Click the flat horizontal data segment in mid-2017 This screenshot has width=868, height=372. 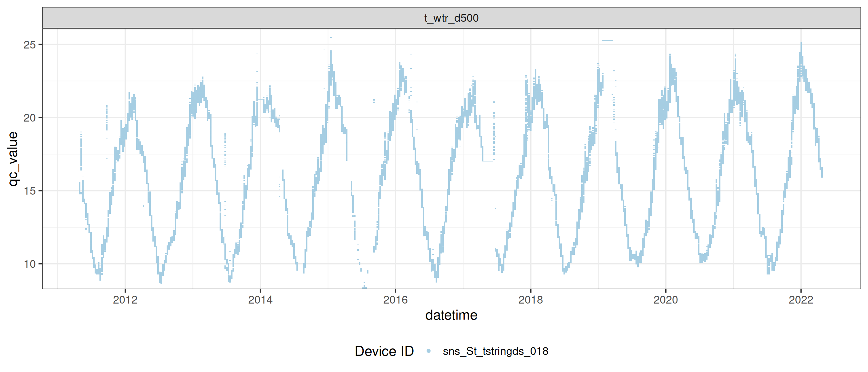click(x=488, y=161)
